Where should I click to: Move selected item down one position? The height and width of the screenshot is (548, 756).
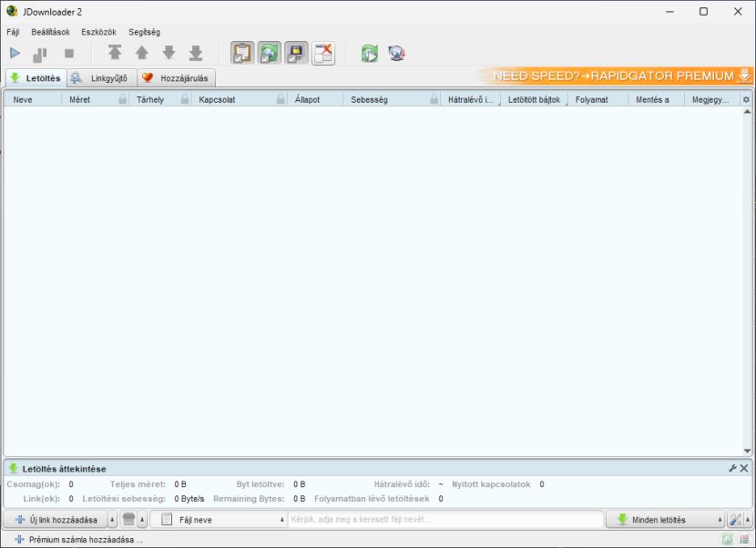click(x=169, y=53)
